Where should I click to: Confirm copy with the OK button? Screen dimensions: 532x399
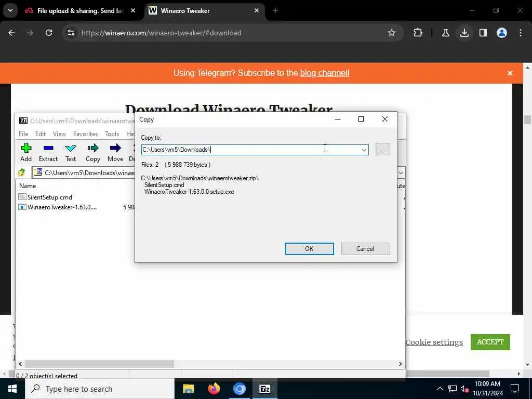pyautogui.click(x=309, y=249)
